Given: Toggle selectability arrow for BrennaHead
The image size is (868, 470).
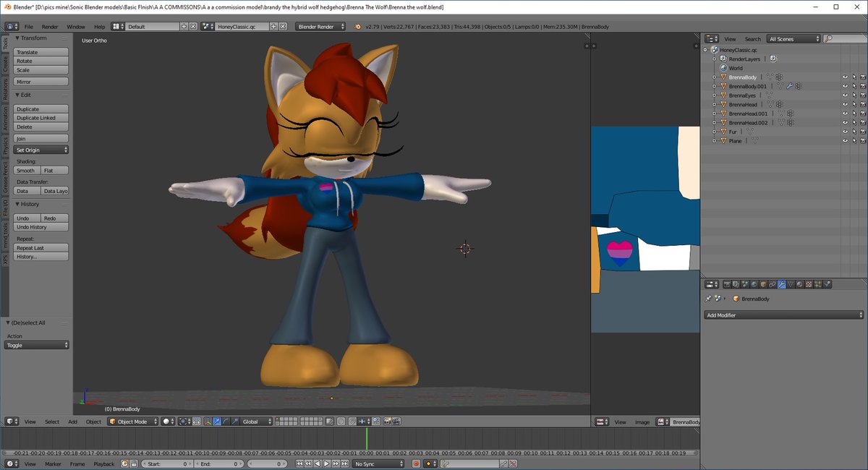Looking at the screenshot, I should point(854,104).
